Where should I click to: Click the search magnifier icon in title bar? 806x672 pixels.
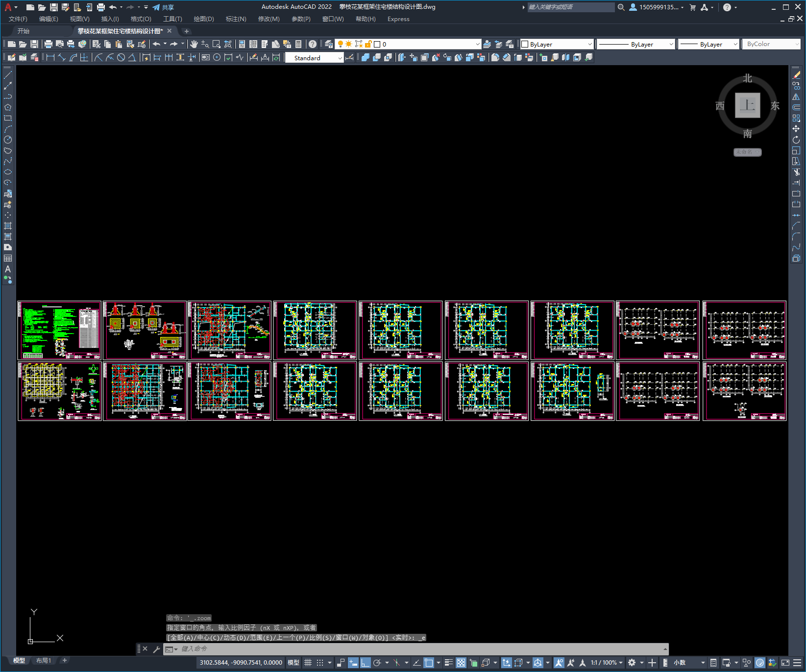tap(621, 7)
